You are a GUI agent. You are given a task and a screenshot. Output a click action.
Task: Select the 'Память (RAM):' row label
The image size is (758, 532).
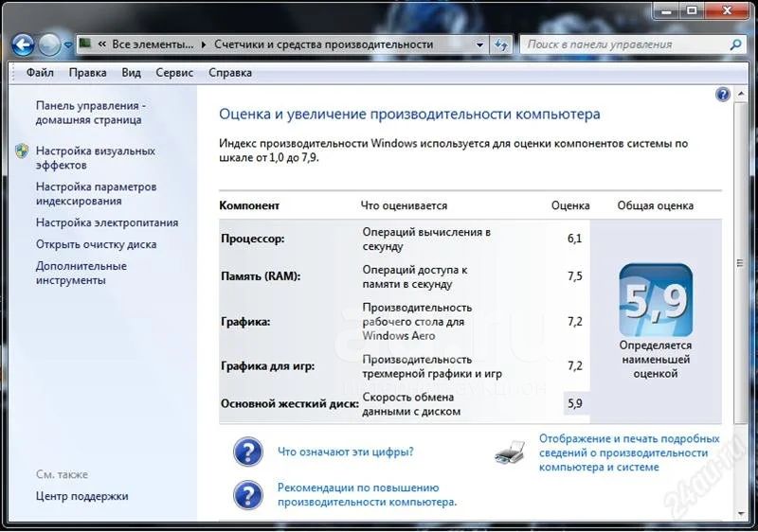click(x=261, y=276)
